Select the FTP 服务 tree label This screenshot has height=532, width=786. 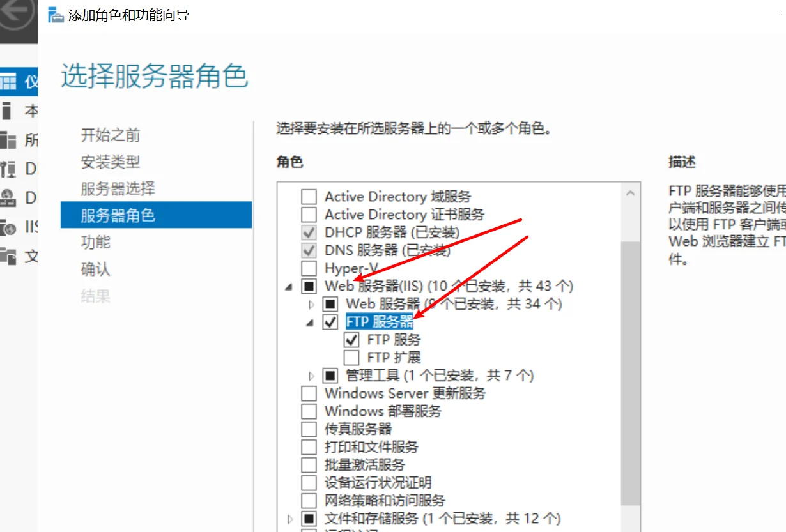point(394,339)
